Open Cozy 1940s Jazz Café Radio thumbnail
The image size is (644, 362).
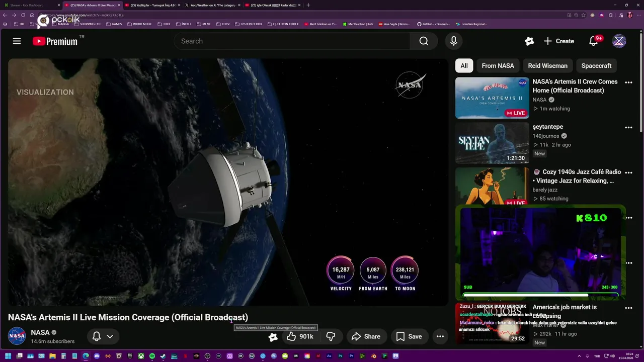point(492,186)
